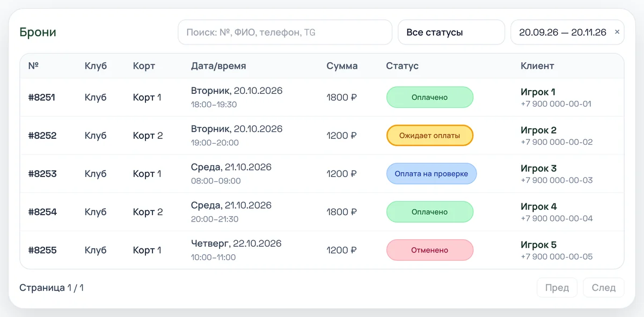Clear the date range with the × icon
The image size is (644, 317).
tap(617, 32)
